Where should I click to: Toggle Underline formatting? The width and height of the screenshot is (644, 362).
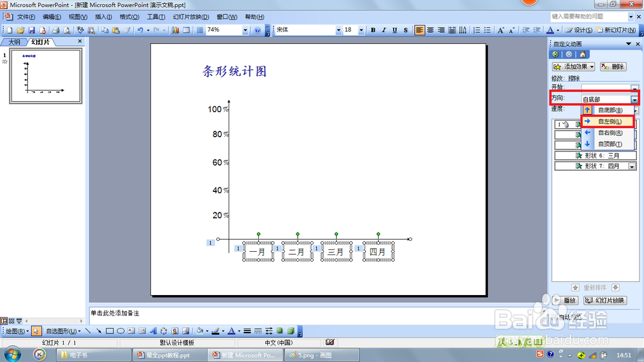(395, 30)
